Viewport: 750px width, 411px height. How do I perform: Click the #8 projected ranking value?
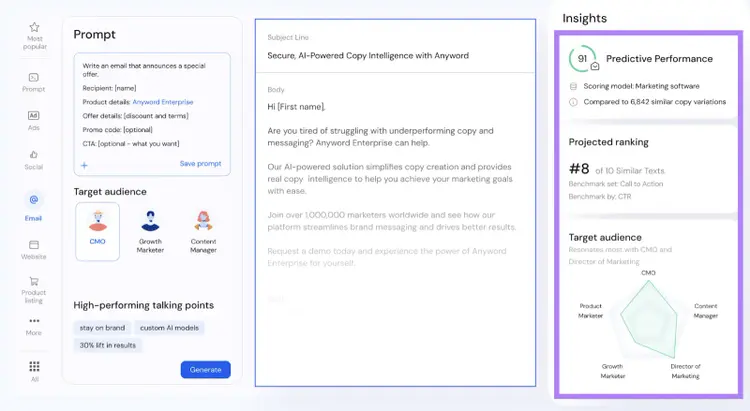(579, 168)
